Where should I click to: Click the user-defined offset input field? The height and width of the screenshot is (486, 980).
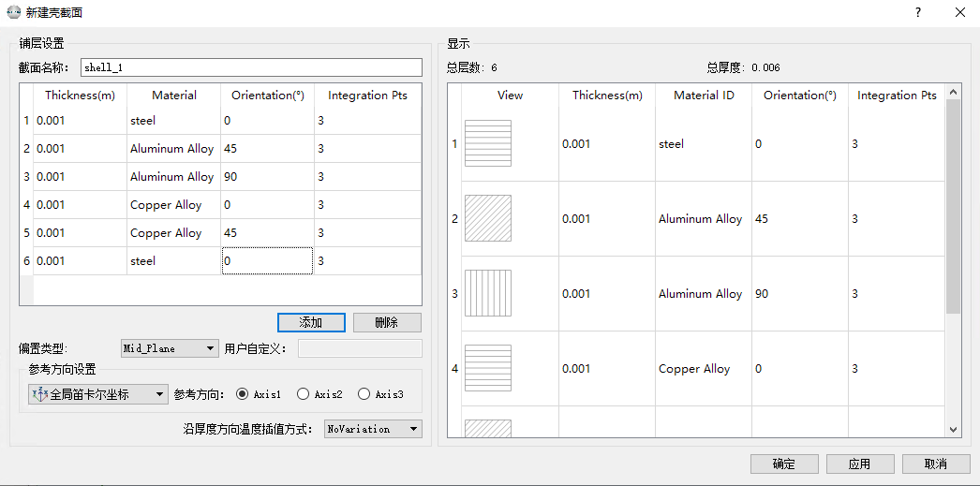pyautogui.click(x=360, y=348)
